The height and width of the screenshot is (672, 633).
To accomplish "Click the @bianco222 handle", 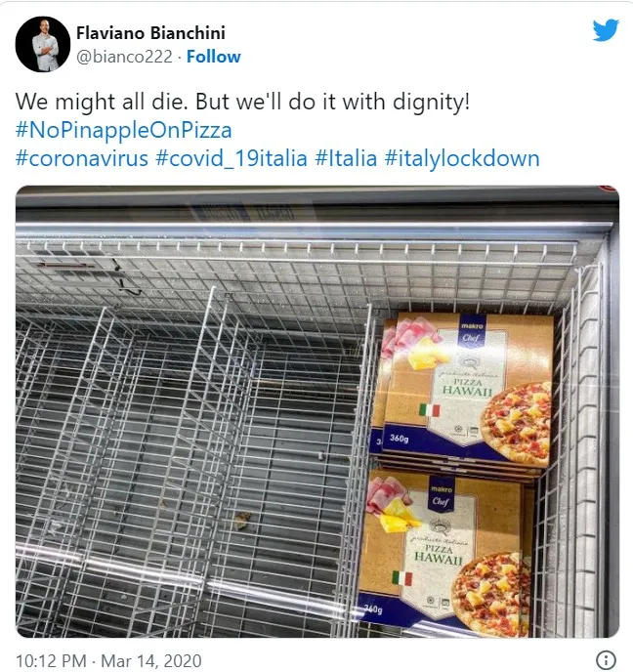I will click(x=124, y=57).
